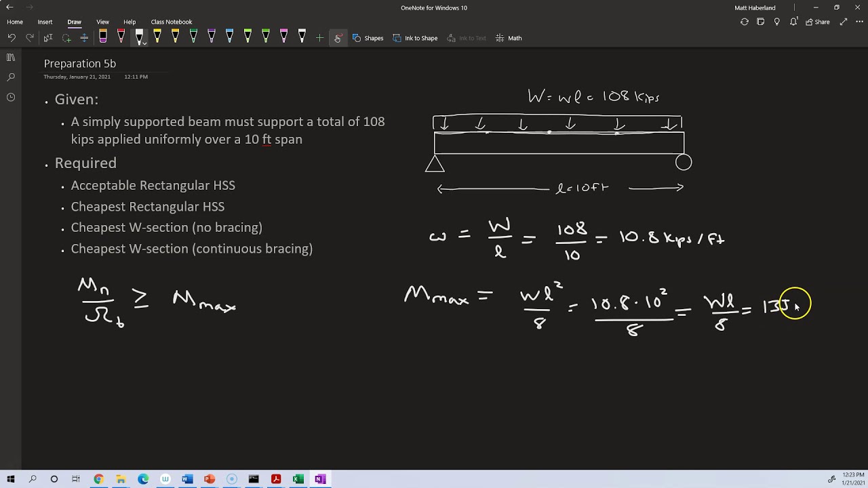
Task: Open Word from the taskbar
Action: 187,479
